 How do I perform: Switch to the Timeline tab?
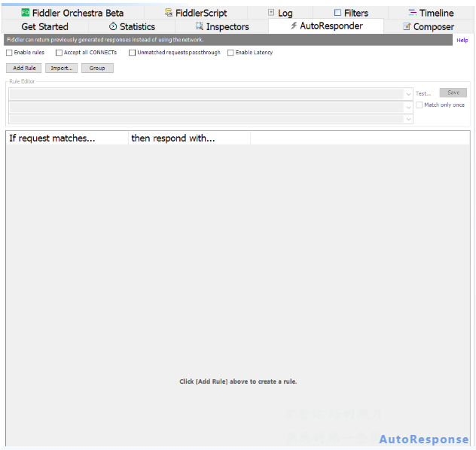(x=431, y=13)
